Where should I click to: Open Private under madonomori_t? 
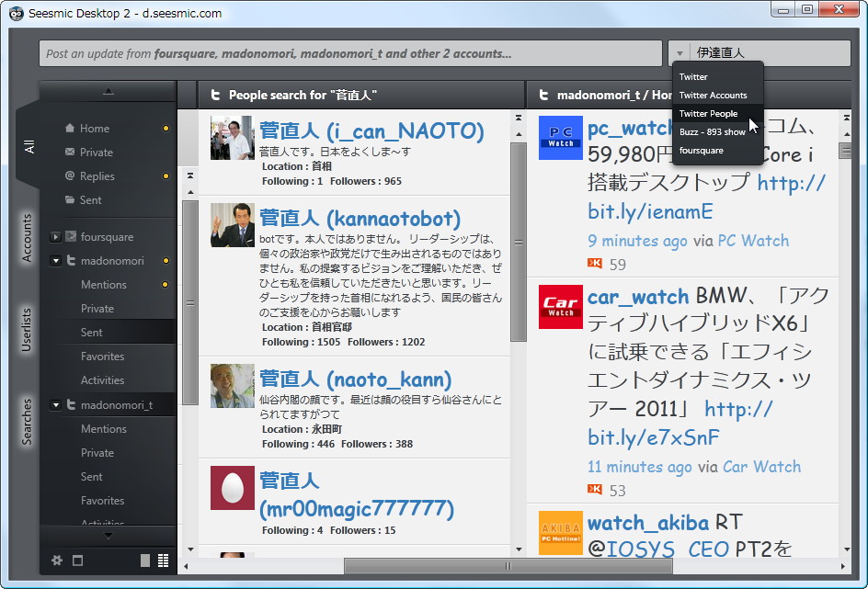[x=97, y=452]
